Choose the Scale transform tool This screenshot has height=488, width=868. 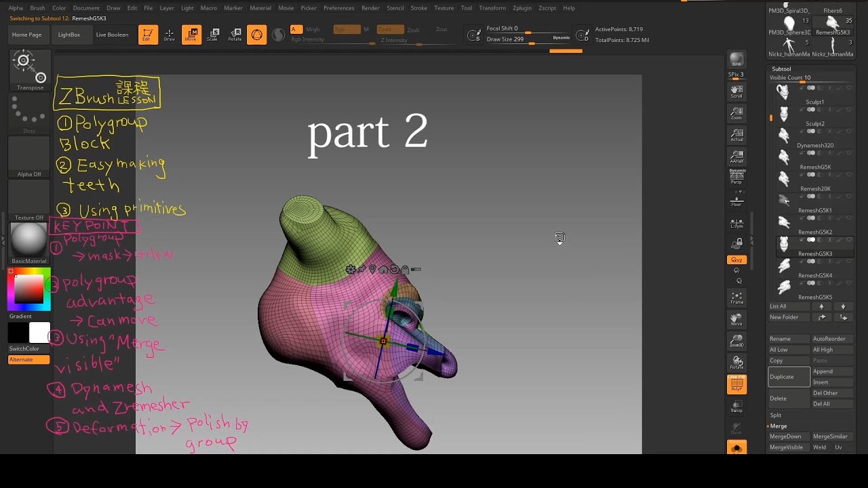pyautogui.click(x=213, y=35)
